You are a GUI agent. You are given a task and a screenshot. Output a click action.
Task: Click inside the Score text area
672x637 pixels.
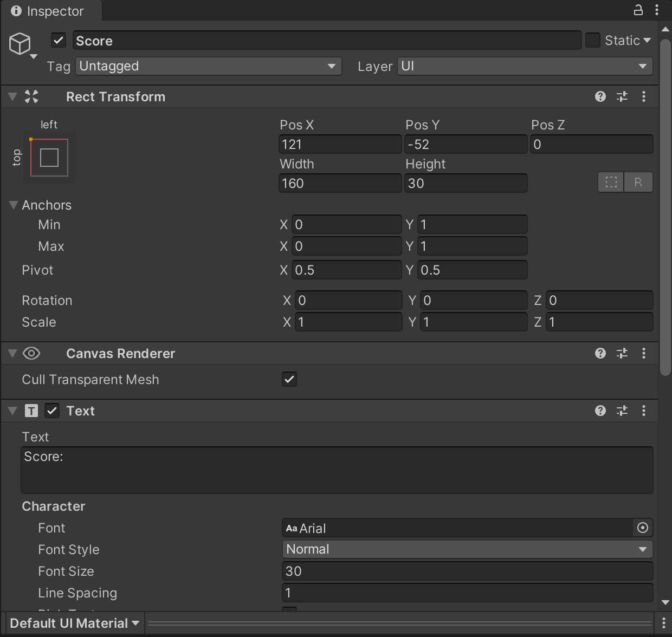pyautogui.click(x=336, y=469)
